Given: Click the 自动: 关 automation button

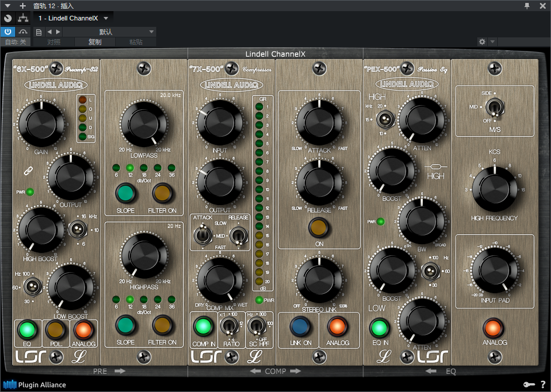Looking at the screenshot, I should point(15,42).
